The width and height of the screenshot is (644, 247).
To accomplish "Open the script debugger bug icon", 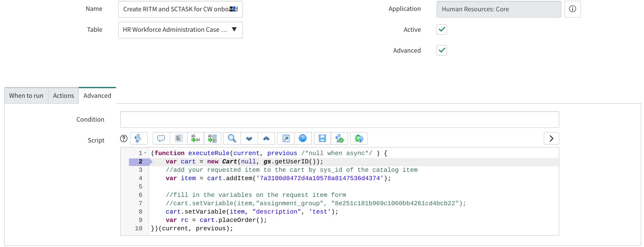I will (359, 138).
